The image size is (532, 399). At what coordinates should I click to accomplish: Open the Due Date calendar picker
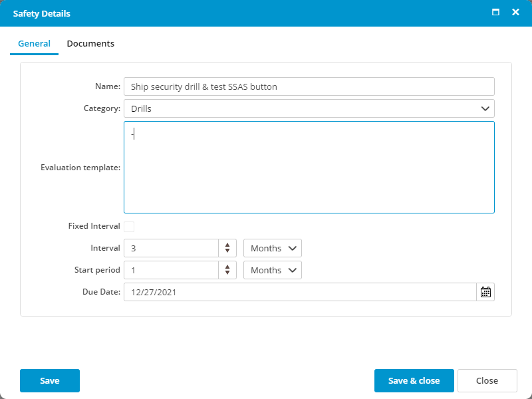click(485, 292)
